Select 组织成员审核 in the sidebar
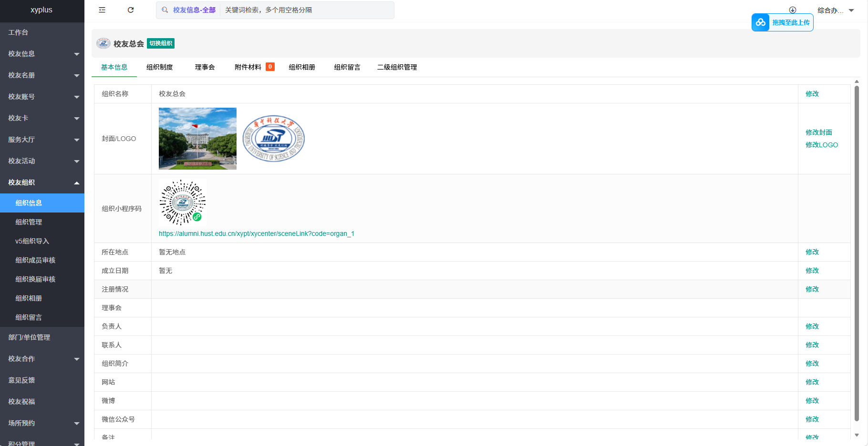Viewport: 868px width, 446px height. [x=35, y=260]
